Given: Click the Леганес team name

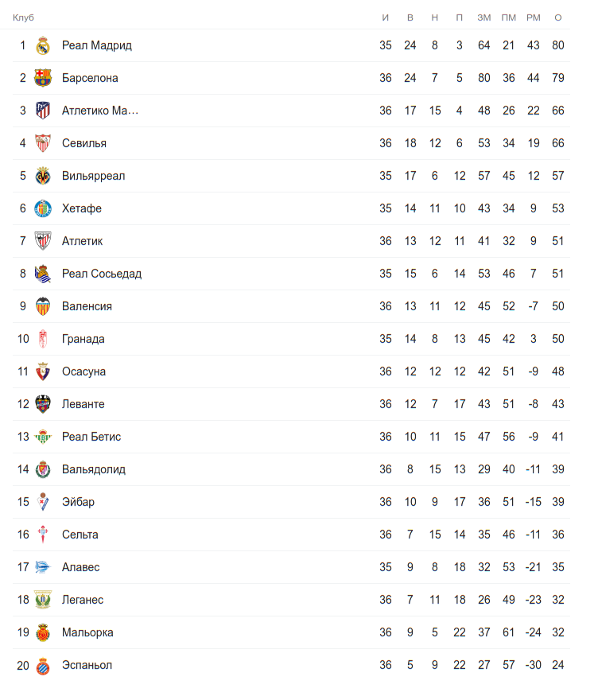Looking at the screenshot, I should coord(83,600).
